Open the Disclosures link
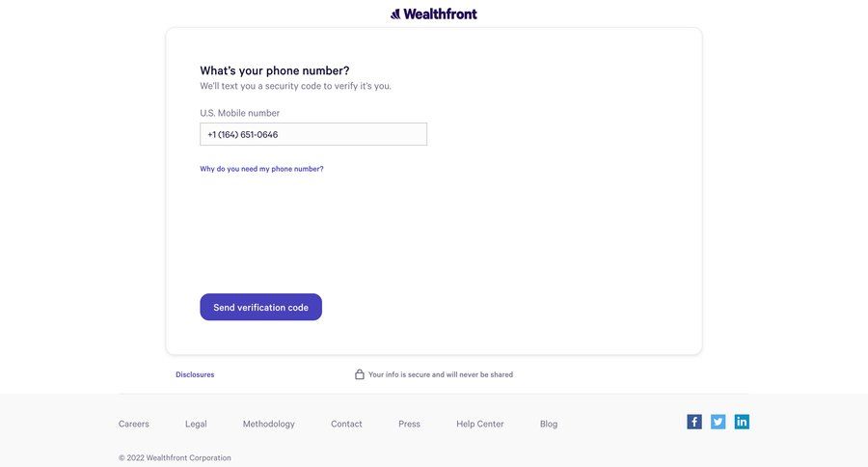 195,374
